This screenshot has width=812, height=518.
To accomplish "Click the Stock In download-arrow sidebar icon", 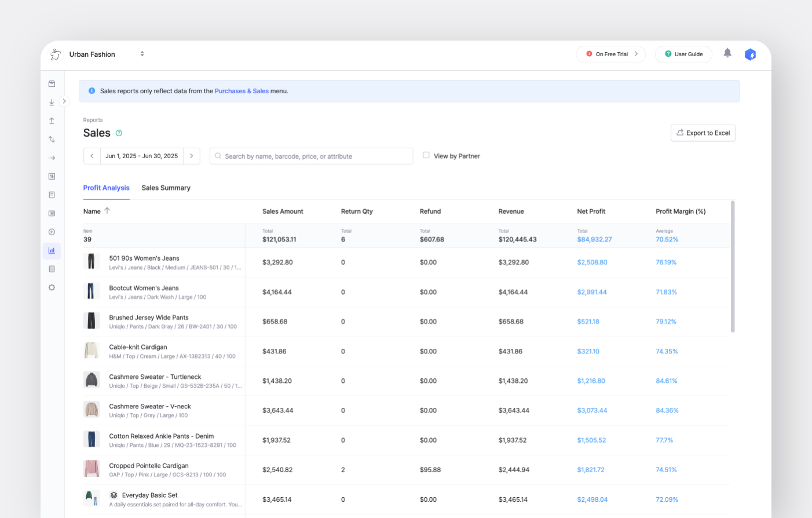I will tap(52, 103).
